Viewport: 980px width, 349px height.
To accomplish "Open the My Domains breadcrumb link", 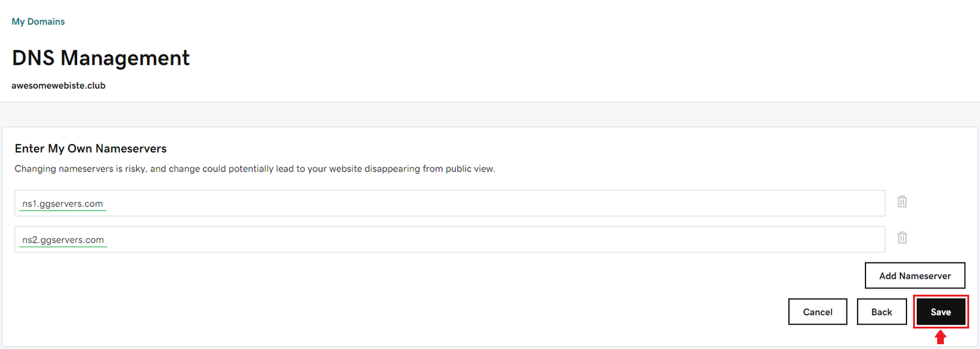I will 38,21.
